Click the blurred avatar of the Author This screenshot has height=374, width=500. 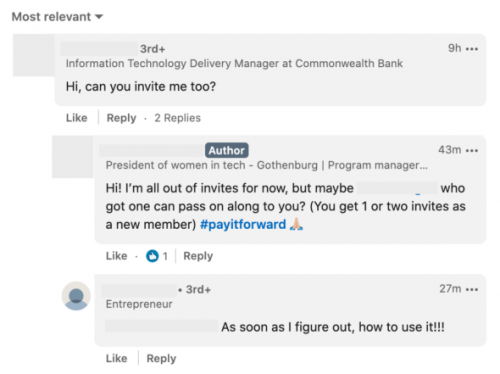(x=73, y=157)
